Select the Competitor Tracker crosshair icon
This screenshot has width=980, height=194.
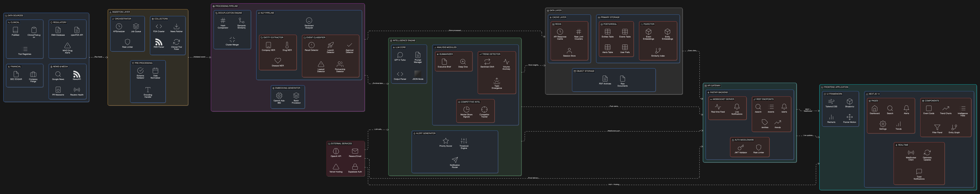pos(484,109)
